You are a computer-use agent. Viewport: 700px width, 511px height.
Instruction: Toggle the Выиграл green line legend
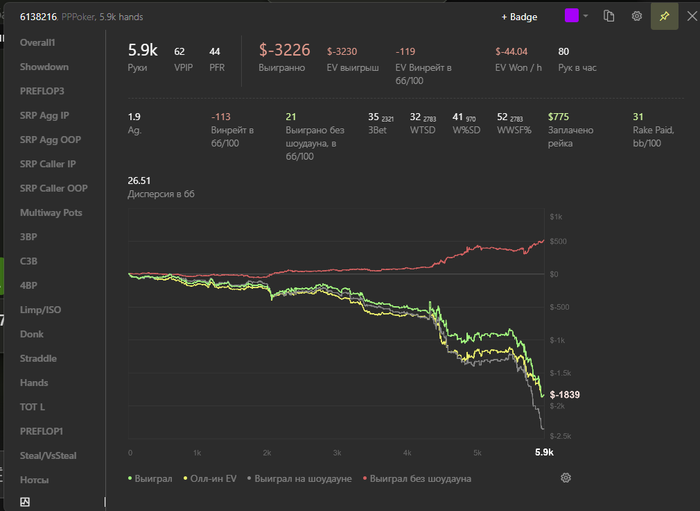coord(150,478)
